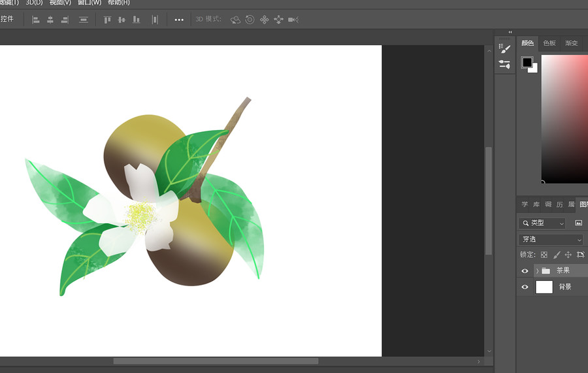Switch to the 颜色 tab

coord(528,43)
